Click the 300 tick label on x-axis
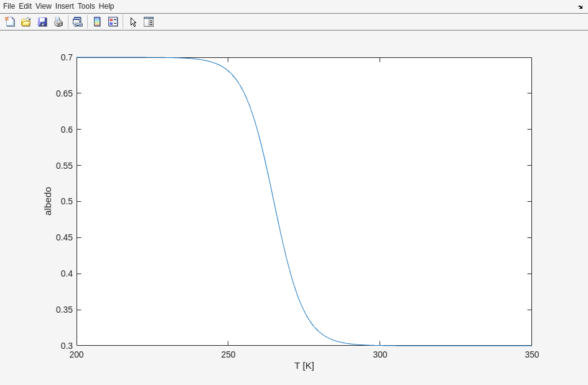This screenshot has height=385, width=588. pyautogui.click(x=380, y=354)
